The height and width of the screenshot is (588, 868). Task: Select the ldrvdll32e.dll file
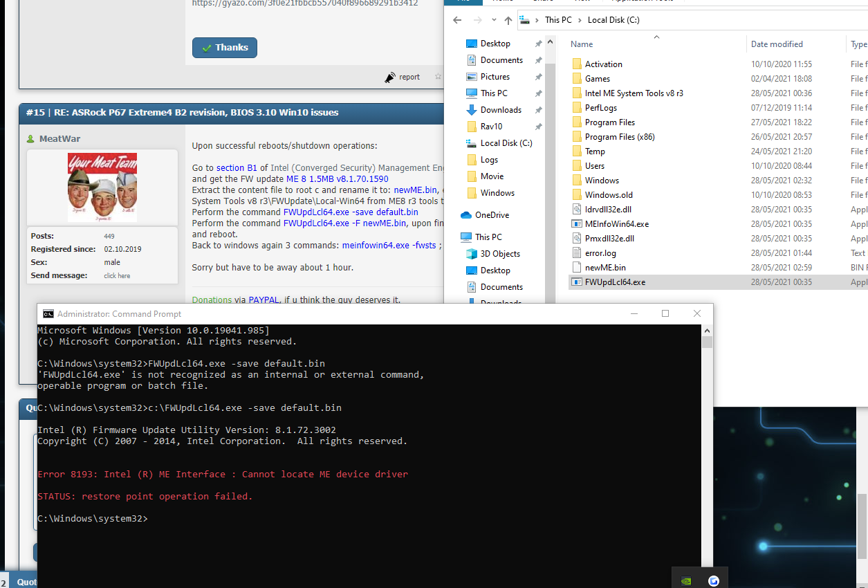coord(607,210)
